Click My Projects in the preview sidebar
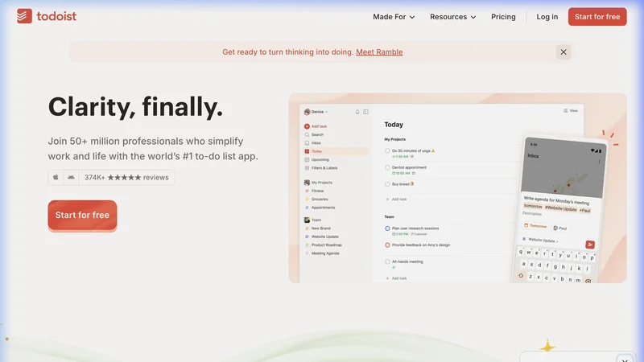The image size is (644, 362). pos(321,183)
